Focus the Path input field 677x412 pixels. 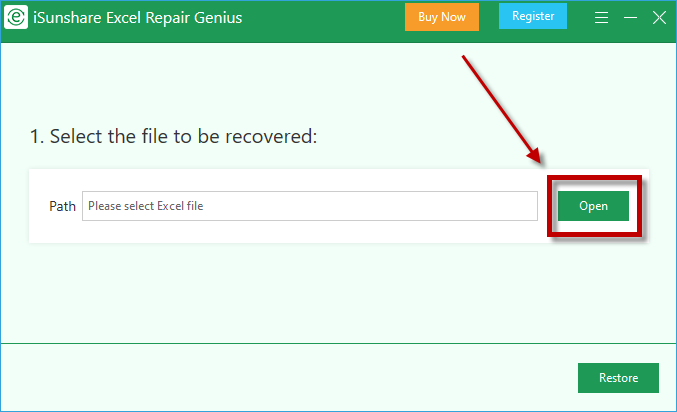[x=310, y=206]
